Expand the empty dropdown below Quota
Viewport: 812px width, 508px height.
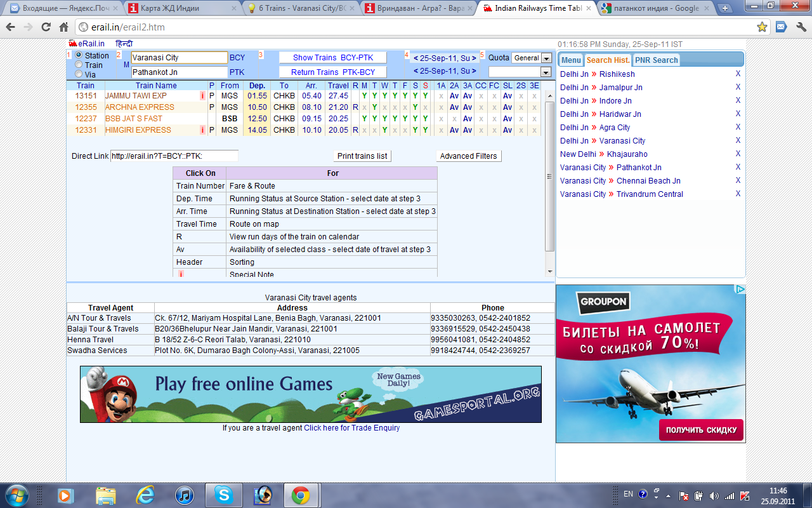click(545, 72)
